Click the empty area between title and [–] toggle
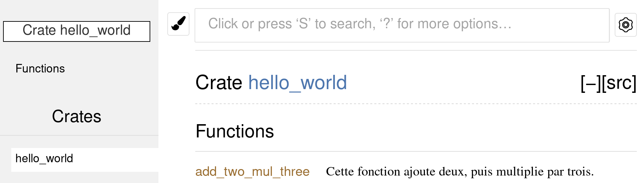This screenshot has width=644, height=183. click(x=463, y=83)
